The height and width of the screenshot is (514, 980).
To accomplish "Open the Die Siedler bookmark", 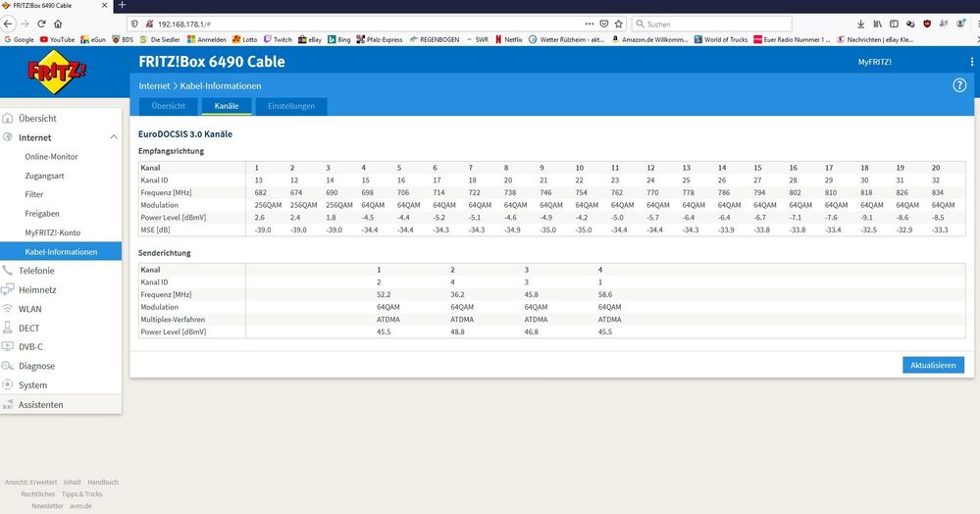I will 160,39.
